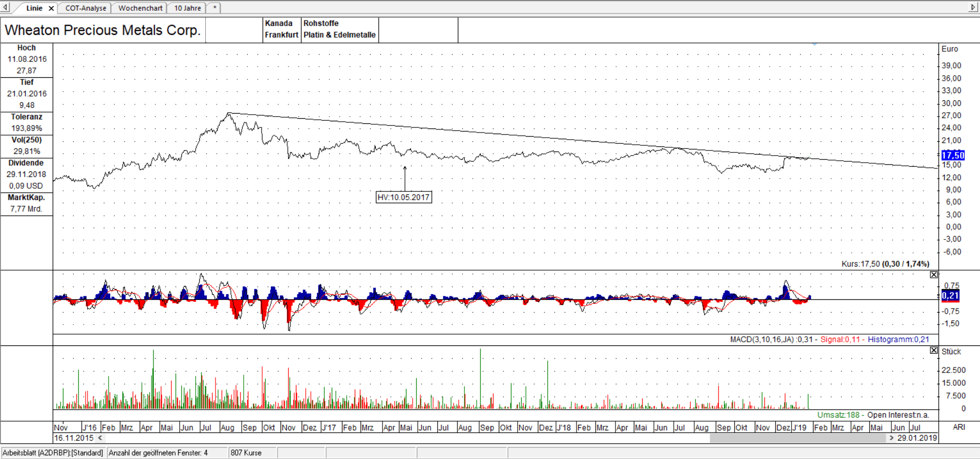
Task: Click the Tief date 21.01.2016
Action: (27, 94)
